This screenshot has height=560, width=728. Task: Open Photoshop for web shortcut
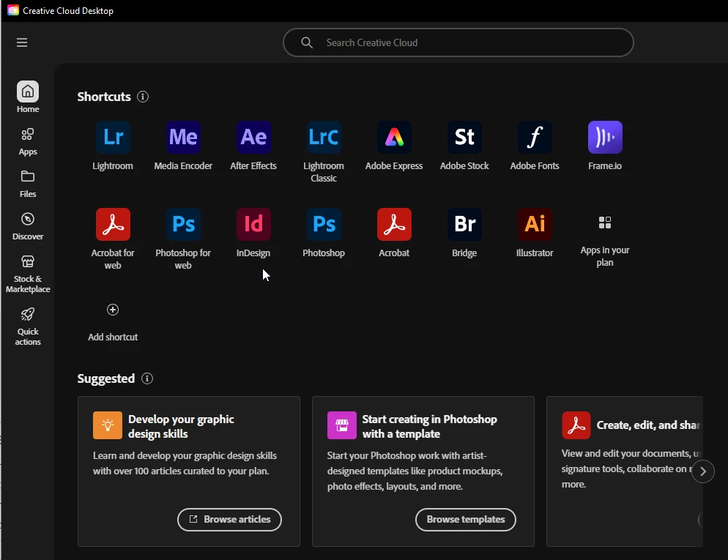(183, 225)
